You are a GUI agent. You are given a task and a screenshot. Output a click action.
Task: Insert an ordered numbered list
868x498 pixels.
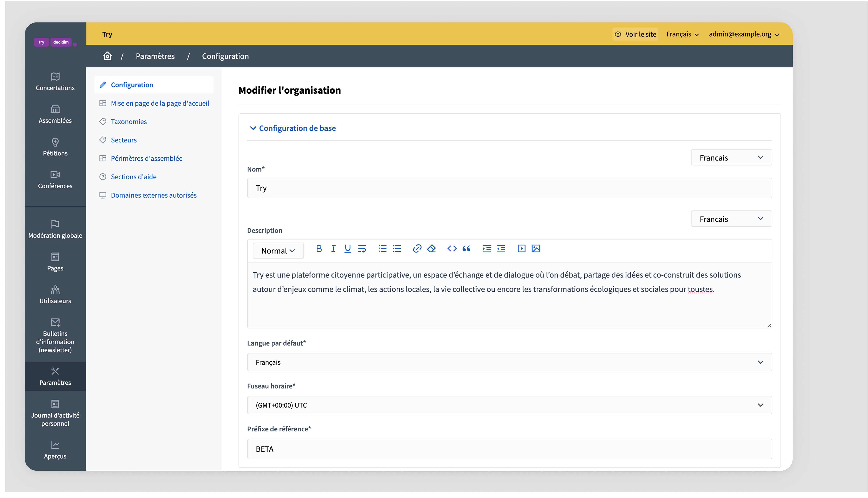click(x=382, y=249)
